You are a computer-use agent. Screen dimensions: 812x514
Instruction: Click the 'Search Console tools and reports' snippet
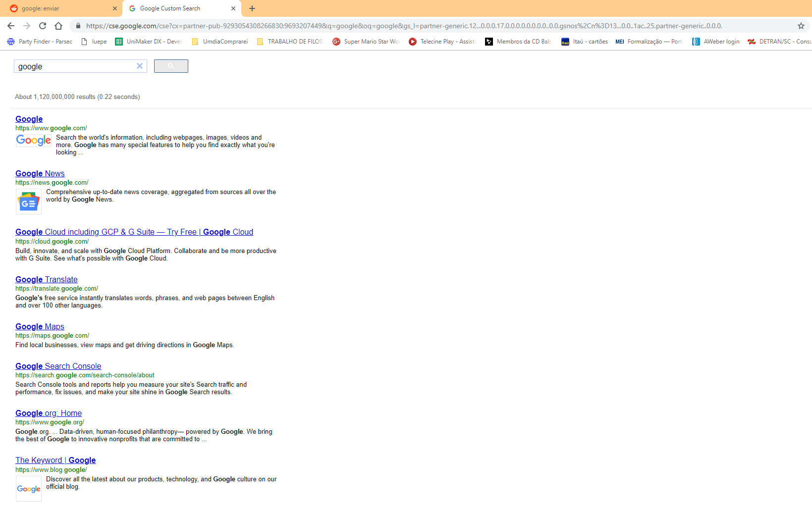point(131,388)
